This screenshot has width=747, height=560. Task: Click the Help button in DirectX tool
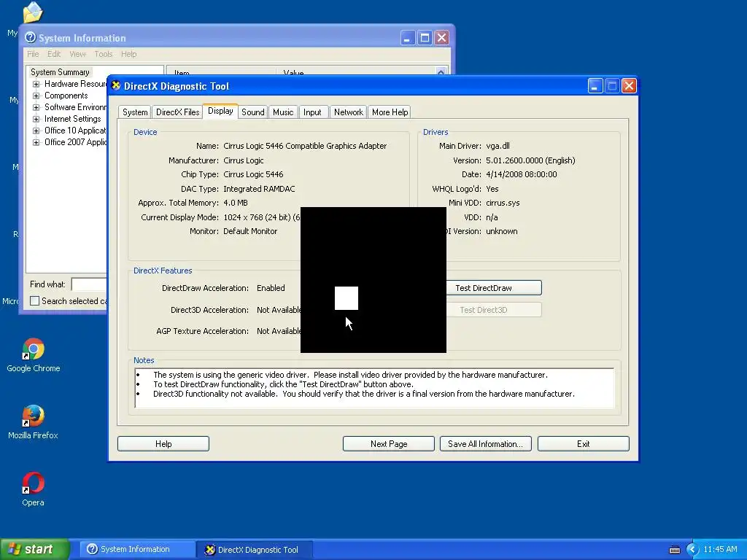(x=163, y=444)
